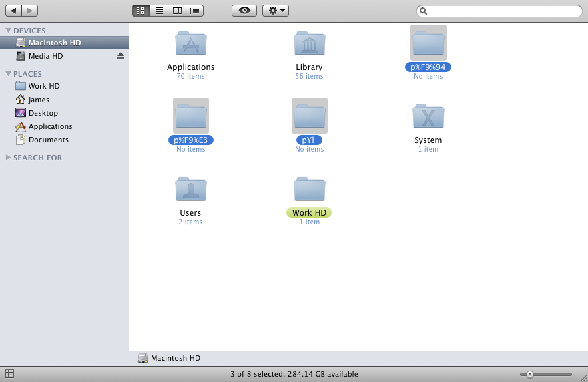The height and width of the screenshot is (382, 588).
Task: Click the grid icon in the status bar
Action: [x=10, y=374]
